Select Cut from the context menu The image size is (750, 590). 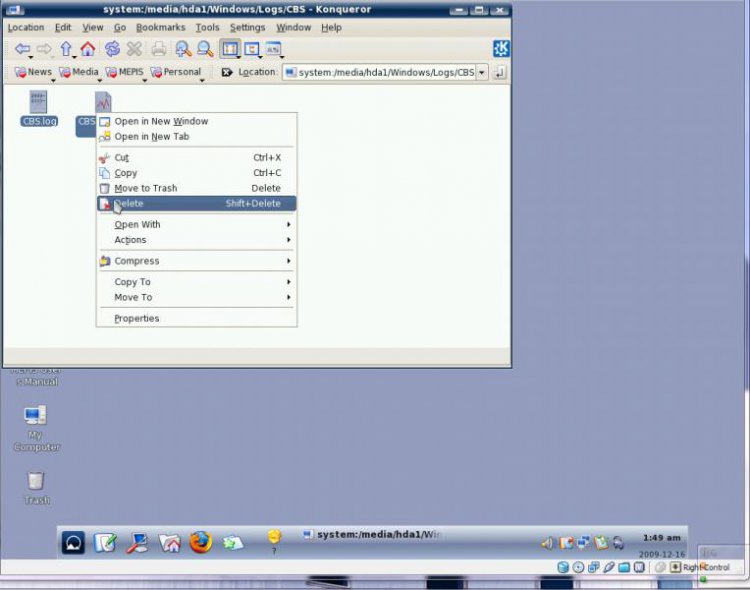[x=197, y=157]
